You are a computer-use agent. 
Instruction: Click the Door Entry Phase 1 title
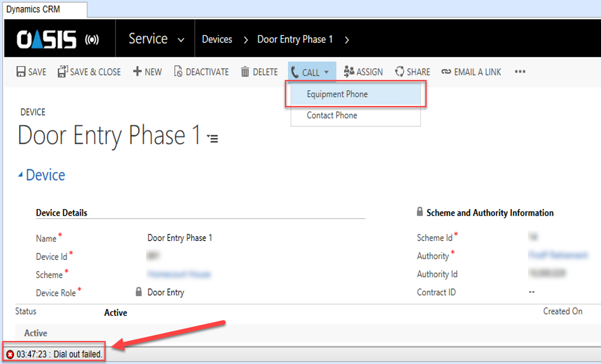pos(109,136)
